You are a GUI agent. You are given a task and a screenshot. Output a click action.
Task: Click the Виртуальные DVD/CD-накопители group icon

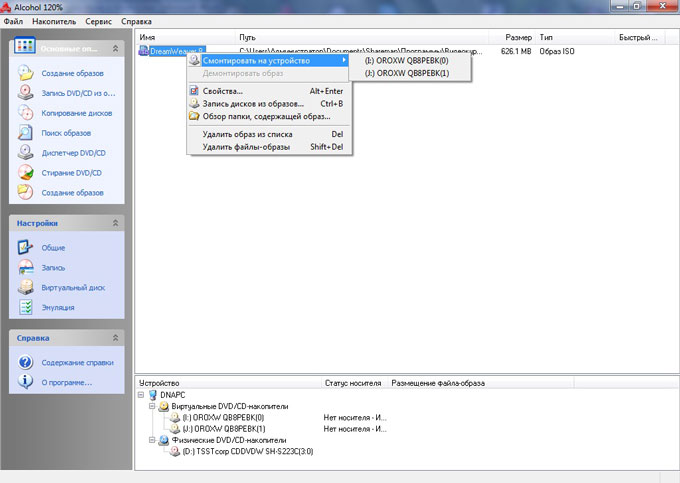[163, 406]
